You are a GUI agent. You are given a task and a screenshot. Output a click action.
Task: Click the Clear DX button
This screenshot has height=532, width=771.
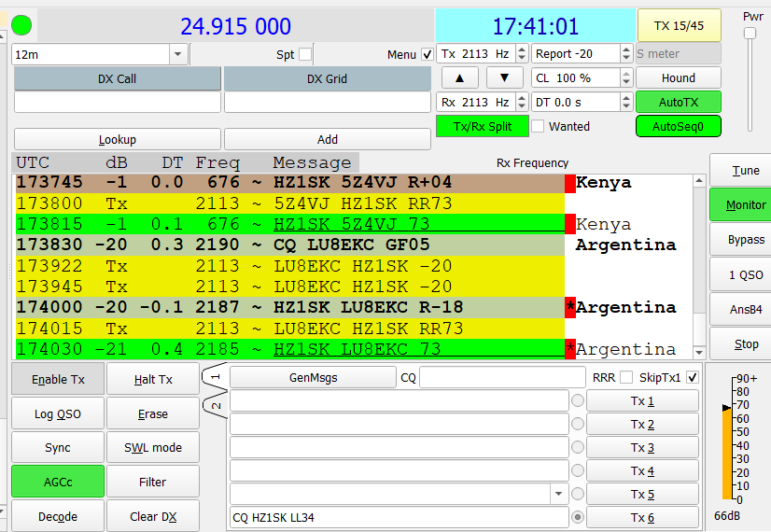(153, 516)
